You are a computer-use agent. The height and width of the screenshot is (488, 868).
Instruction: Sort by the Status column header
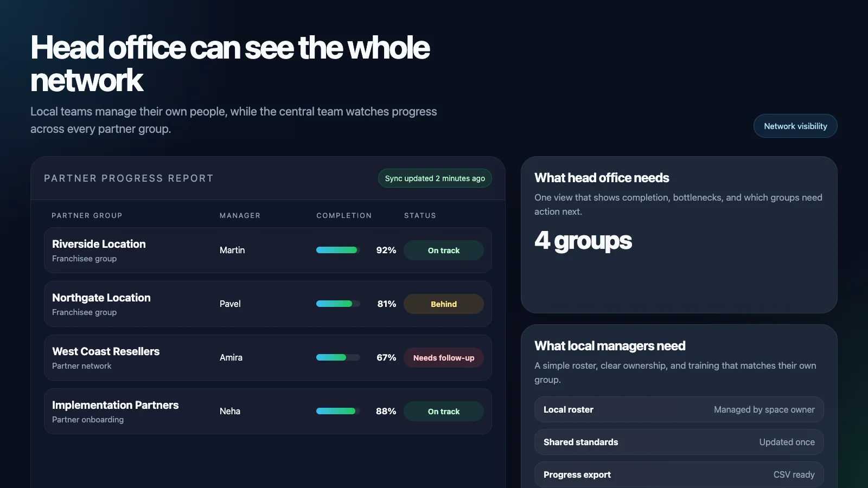tap(420, 215)
